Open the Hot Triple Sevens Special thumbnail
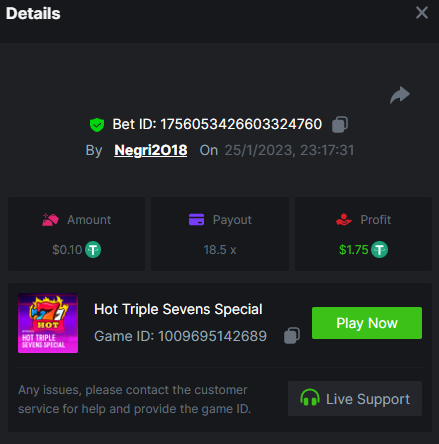439x444 pixels. (48, 323)
